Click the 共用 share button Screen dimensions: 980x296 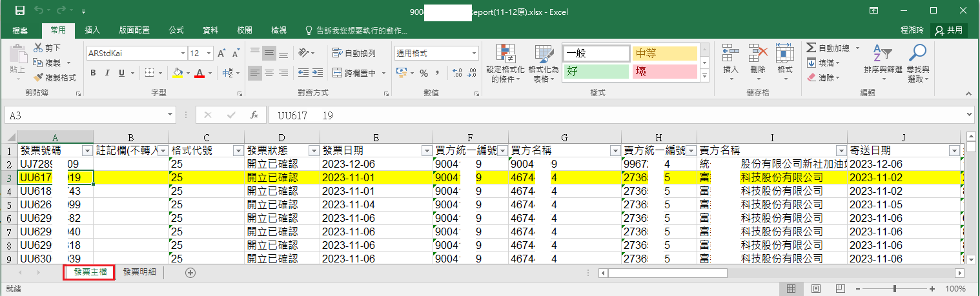coord(948,30)
